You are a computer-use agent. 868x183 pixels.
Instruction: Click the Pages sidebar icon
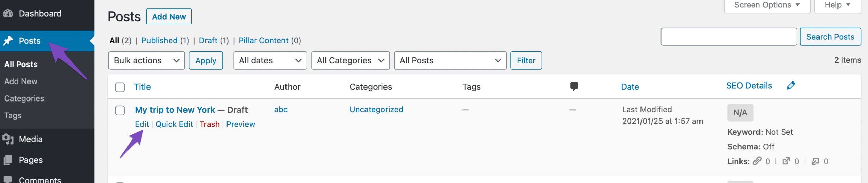tap(8, 160)
